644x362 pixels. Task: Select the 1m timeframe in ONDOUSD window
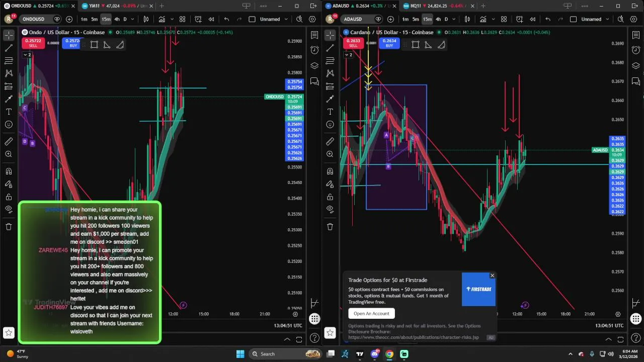click(84, 19)
